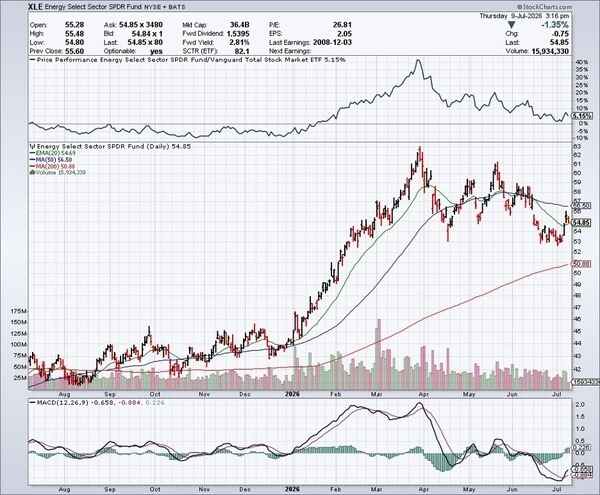The height and width of the screenshot is (495, 600).
Task: Click the Nov label on price panel date axis
Action: point(204,394)
